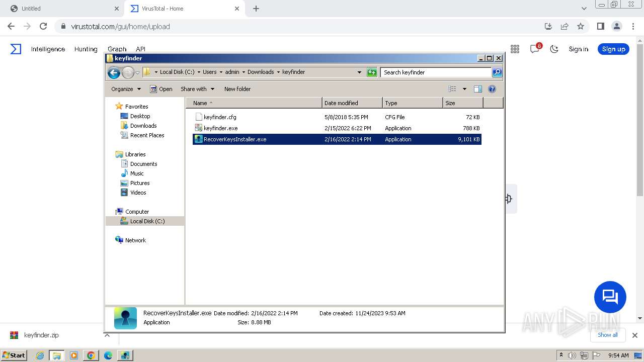The height and width of the screenshot is (362, 644).
Task: Open the VirusTotal notifications bubble
Action: pyautogui.click(x=534, y=49)
